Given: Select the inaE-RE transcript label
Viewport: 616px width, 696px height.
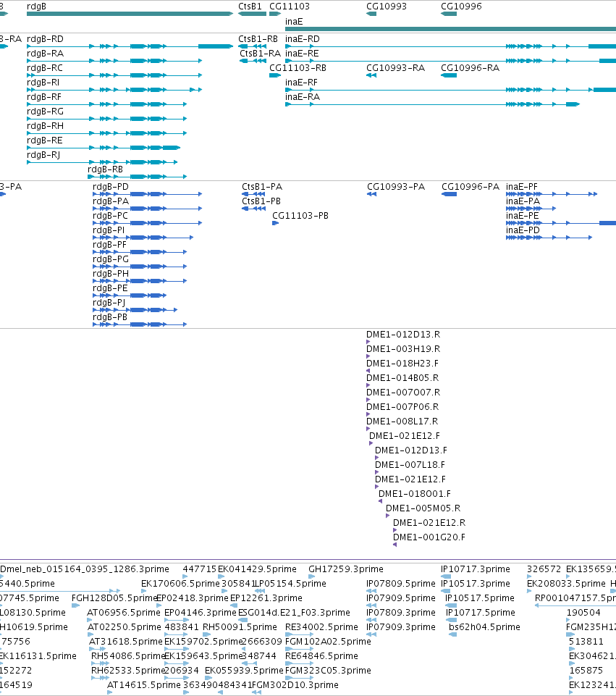Looking at the screenshot, I should pos(302,54).
